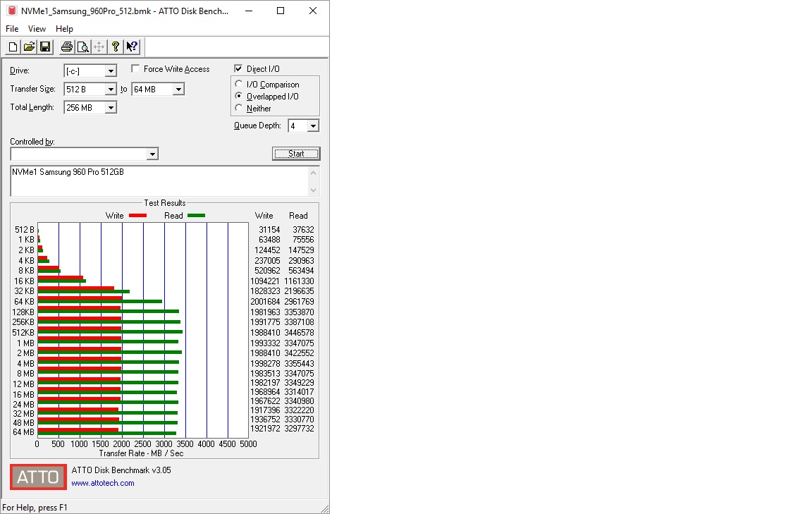Select the Neither radio button
Viewport: 812px width, 514px height.
[x=239, y=108]
